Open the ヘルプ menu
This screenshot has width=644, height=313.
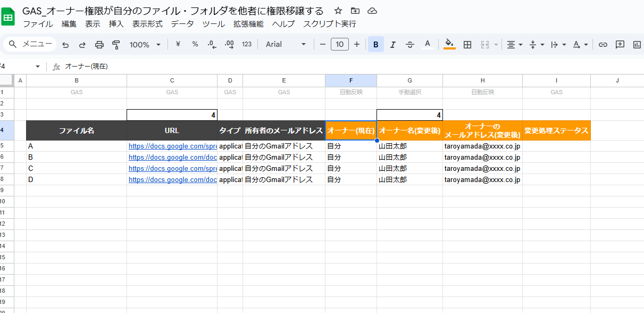[283, 24]
